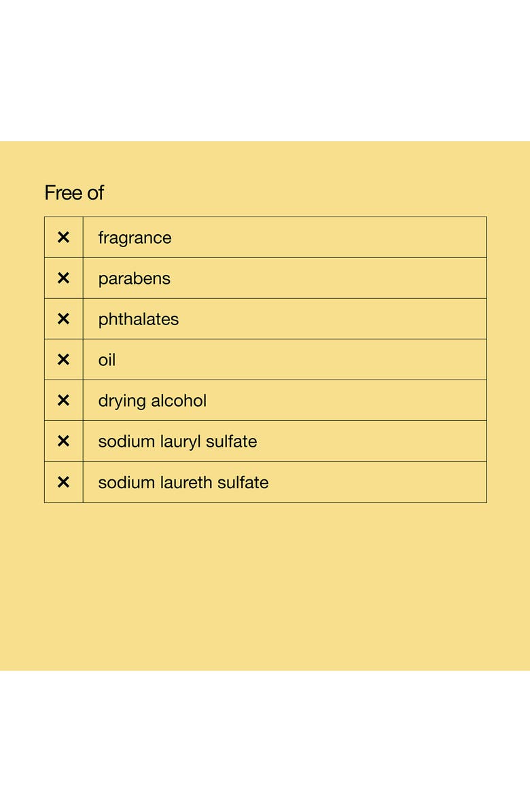
Task: Click the X icon next to parabens
Action: (x=63, y=278)
